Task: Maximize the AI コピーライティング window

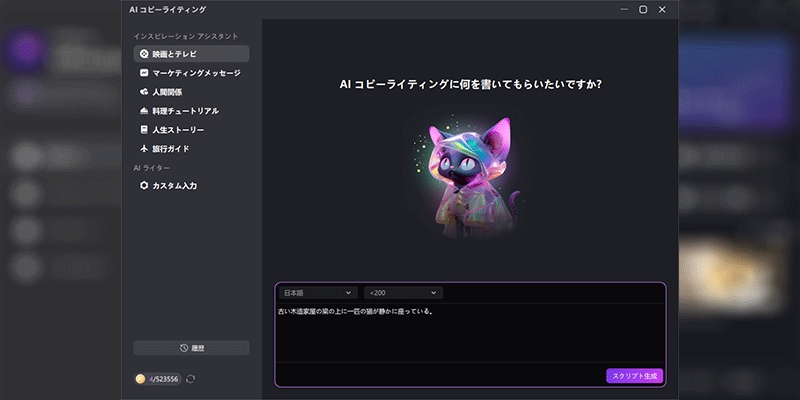Action: click(x=643, y=10)
